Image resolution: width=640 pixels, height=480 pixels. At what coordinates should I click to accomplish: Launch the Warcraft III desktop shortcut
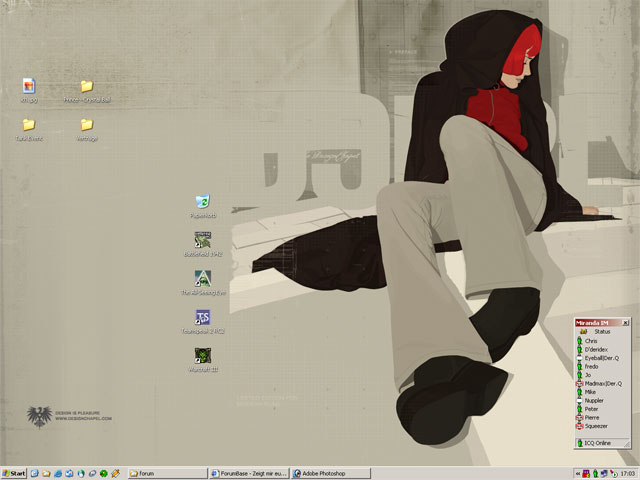[203, 360]
